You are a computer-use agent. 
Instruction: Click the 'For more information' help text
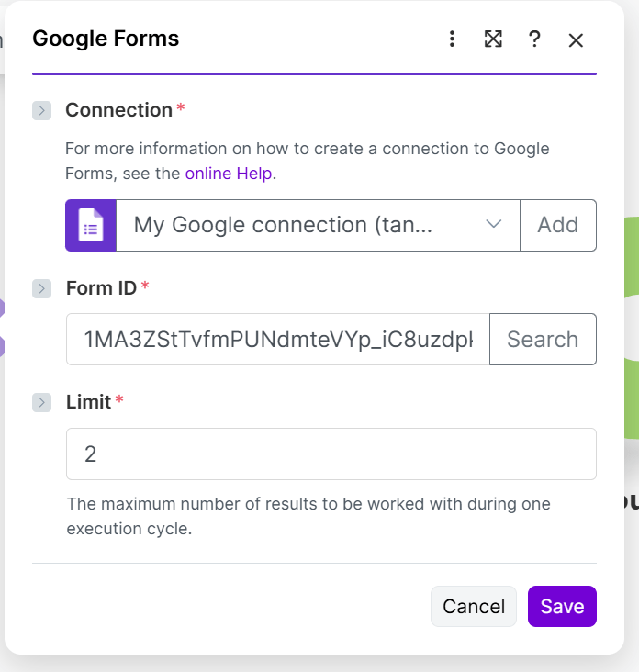[308, 162]
